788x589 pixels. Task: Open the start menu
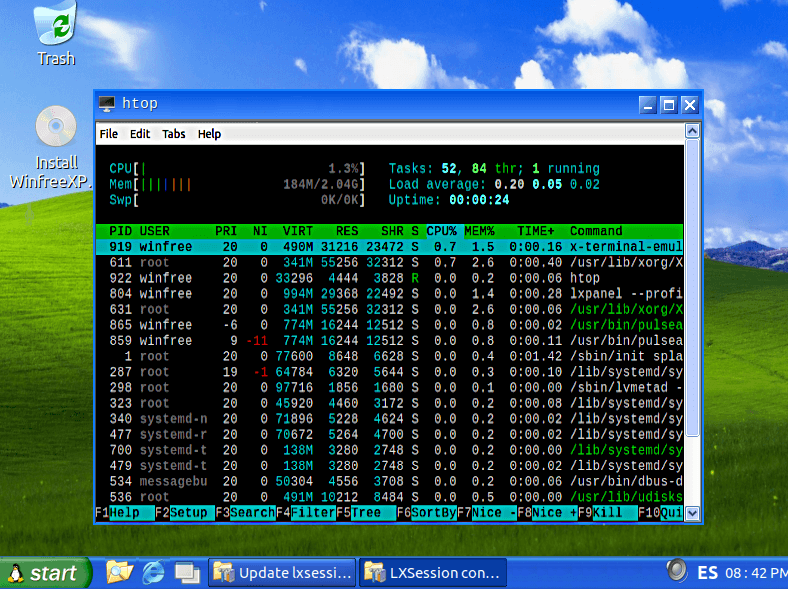click(x=45, y=573)
